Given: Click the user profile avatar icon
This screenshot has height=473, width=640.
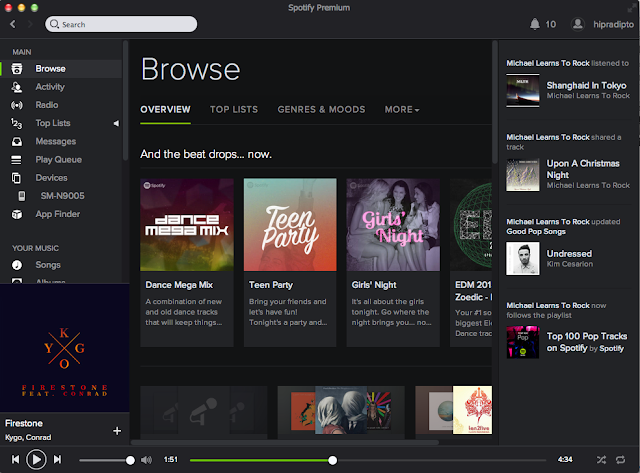Looking at the screenshot, I should click(x=578, y=24).
